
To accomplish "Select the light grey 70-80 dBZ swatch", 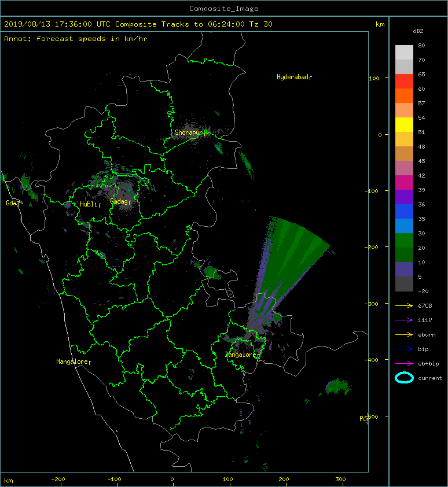I will 404,53.
